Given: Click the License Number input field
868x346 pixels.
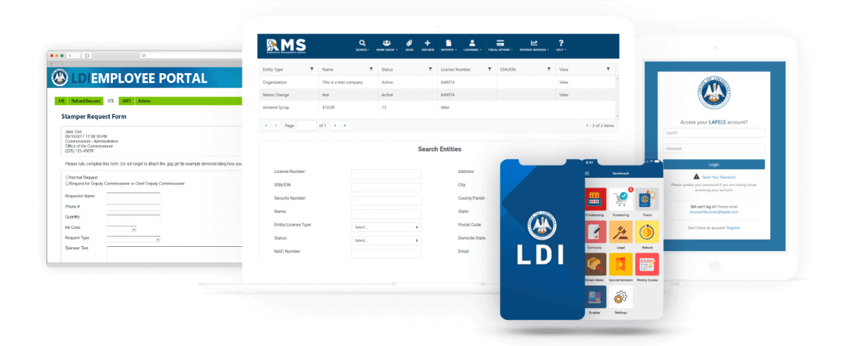Looking at the screenshot, I should pyautogui.click(x=386, y=174).
